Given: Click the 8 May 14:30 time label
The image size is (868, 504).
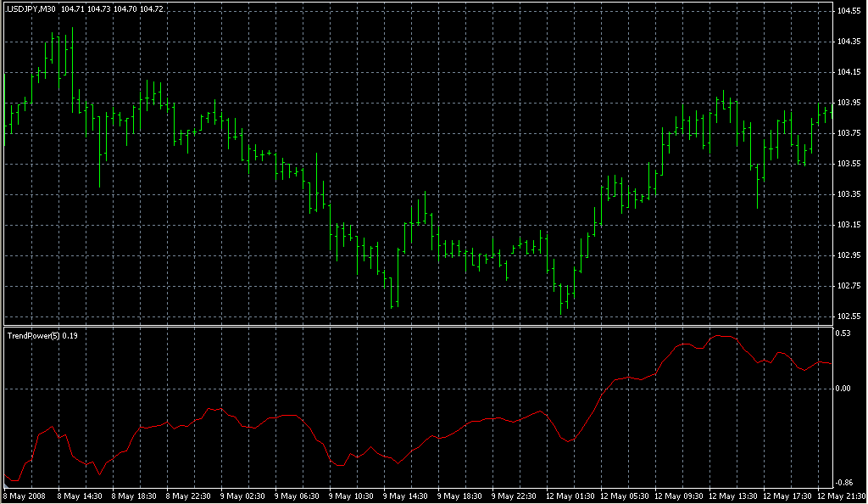Looking at the screenshot, I should [x=80, y=496].
